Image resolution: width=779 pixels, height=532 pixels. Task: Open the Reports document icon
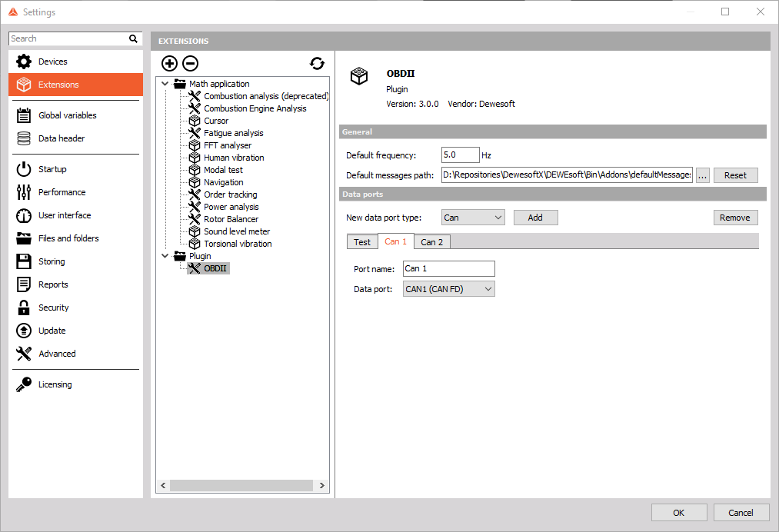(x=23, y=284)
